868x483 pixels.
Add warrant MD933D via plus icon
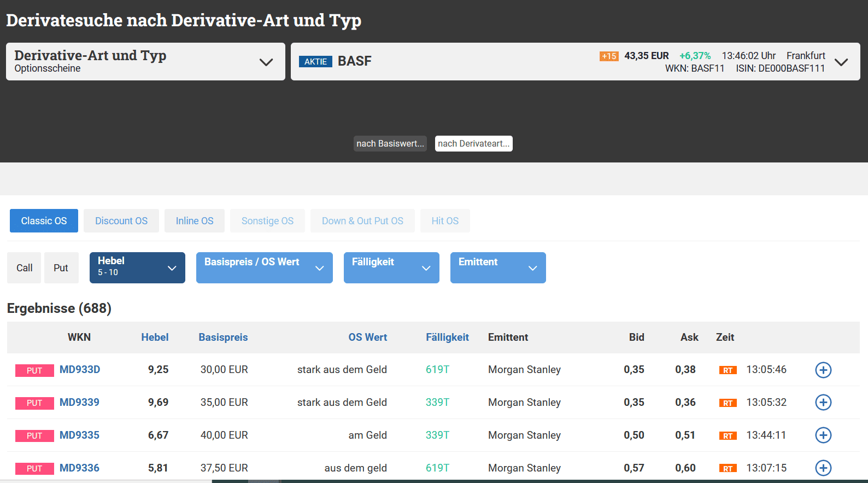[x=823, y=370]
